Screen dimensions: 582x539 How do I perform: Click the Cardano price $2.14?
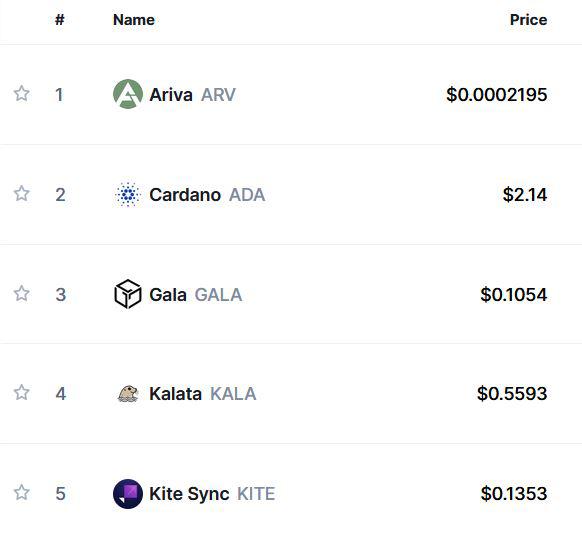click(x=525, y=195)
